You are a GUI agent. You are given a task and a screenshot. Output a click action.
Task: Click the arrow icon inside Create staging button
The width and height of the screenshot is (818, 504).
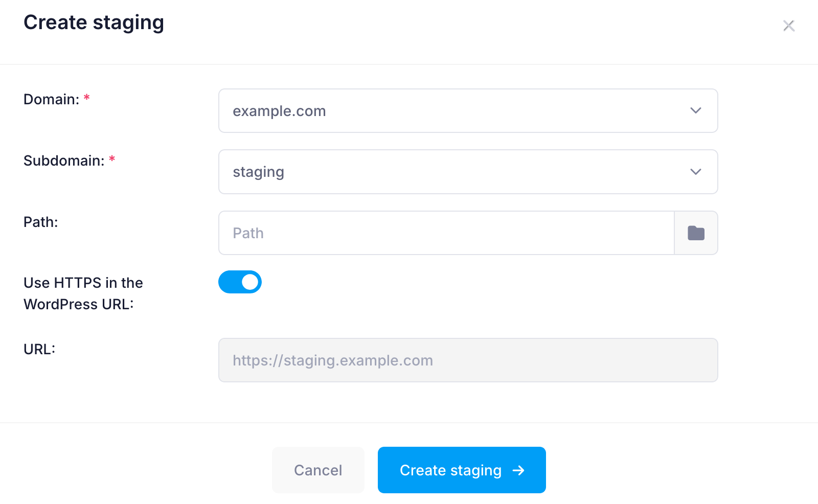coord(518,470)
